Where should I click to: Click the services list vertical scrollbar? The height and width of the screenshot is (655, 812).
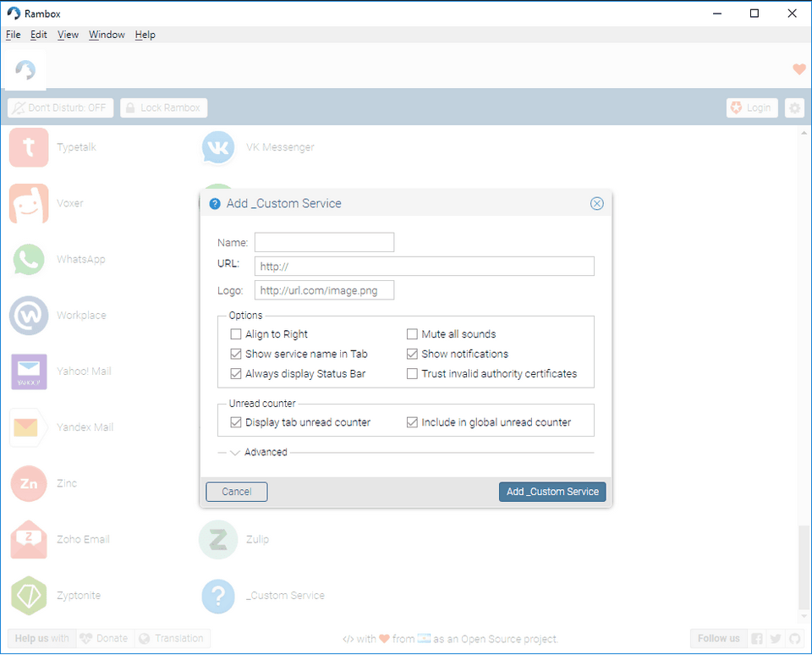click(x=804, y=568)
